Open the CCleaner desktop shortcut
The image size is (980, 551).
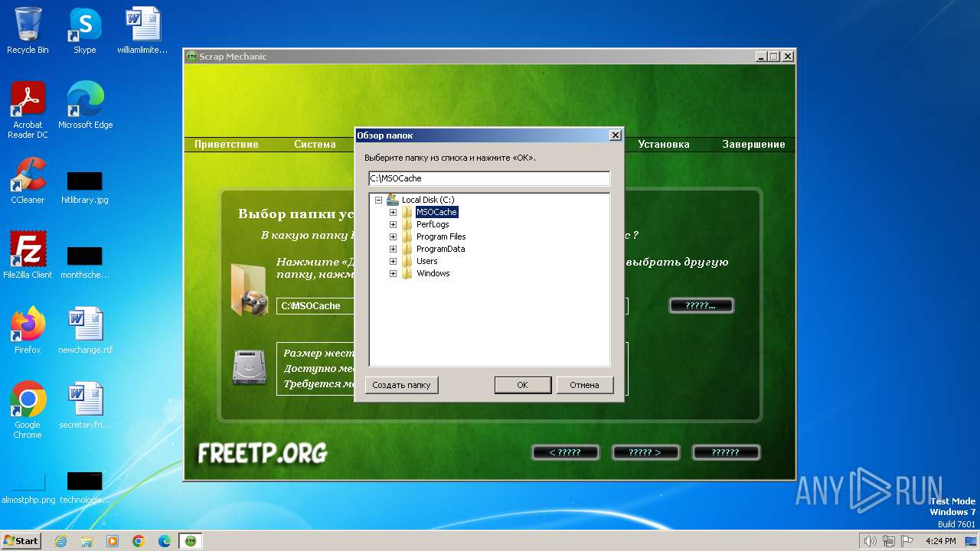(28, 181)
